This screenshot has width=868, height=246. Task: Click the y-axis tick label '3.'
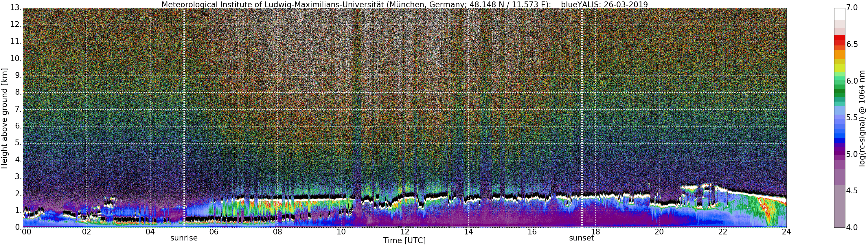click(x=18, y=177)
